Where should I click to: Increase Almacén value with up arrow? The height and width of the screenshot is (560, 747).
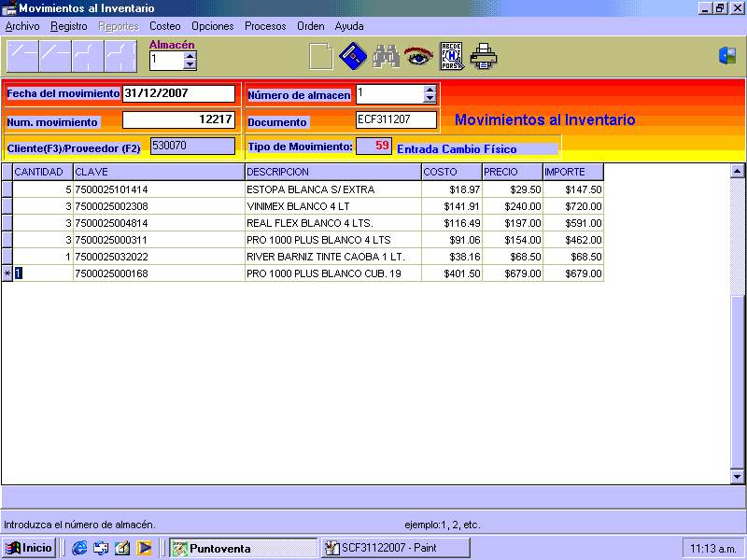click(x=190, y=55)
